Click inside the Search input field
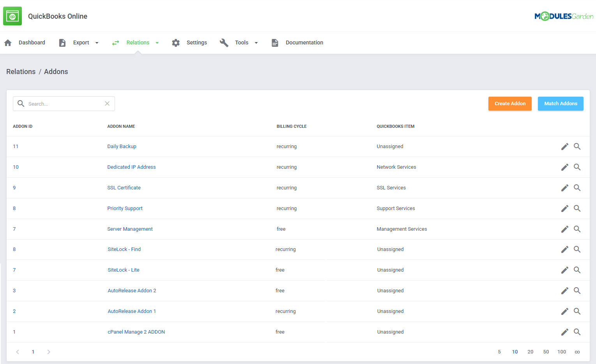The image size is (596, 364). pos(64,104)
